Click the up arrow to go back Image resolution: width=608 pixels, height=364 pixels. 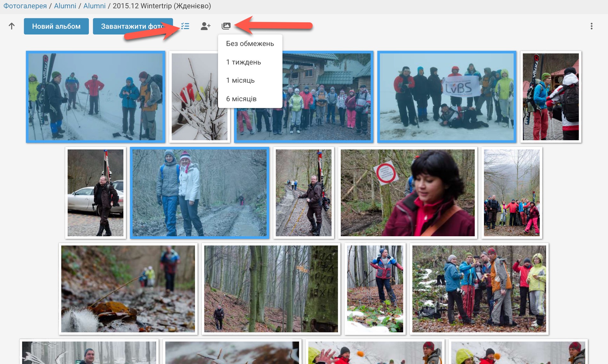12,26
